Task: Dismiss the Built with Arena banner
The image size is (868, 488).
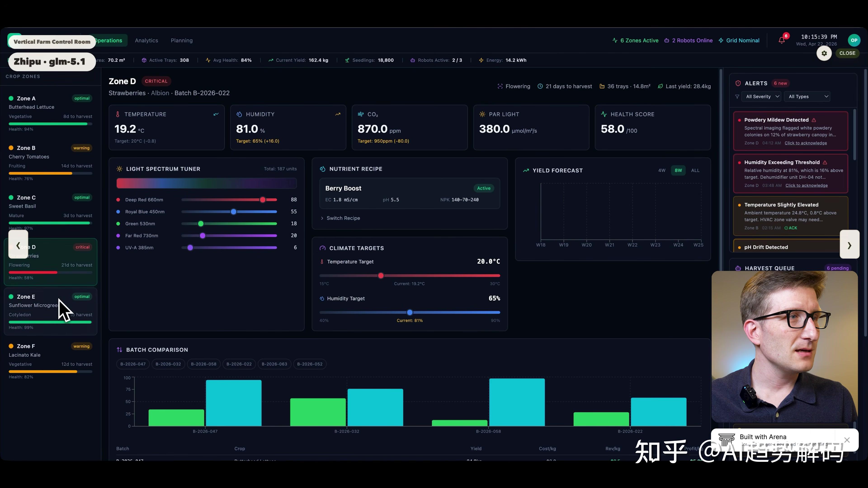Action: (x=847, y=440)
